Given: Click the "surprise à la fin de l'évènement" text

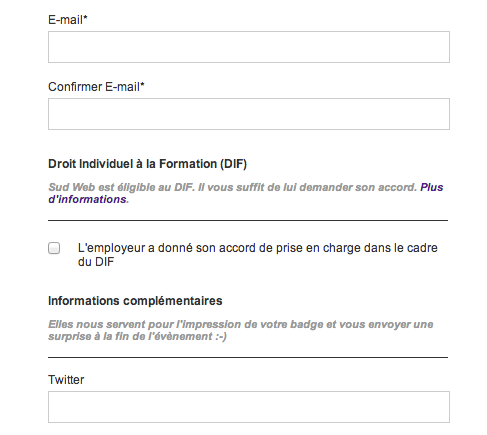Looking at the screenshot, I should (137, 336).
